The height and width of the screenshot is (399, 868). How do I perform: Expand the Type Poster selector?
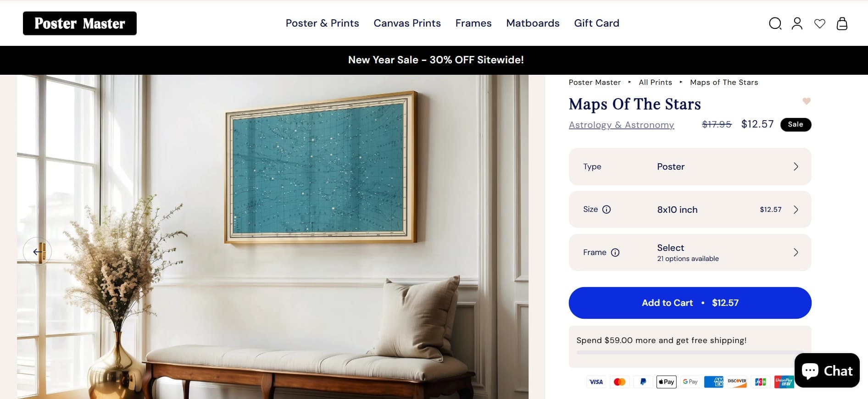click(690, 166)
